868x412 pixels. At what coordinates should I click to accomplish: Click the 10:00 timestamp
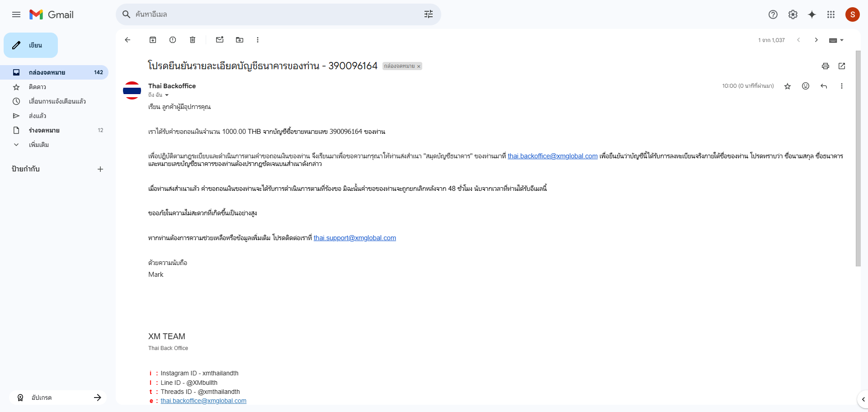[748, 86]
